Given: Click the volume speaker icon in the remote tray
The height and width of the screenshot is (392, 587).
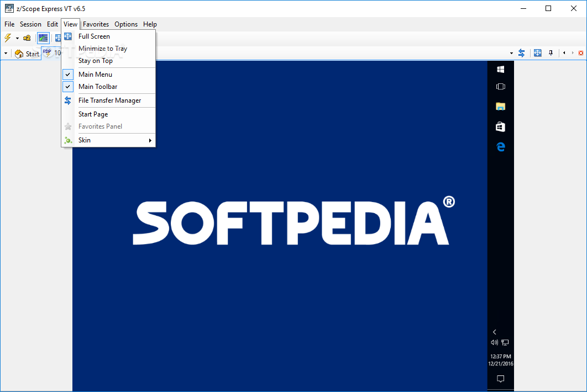Looking at the screenshot, I should [x=495, y=342].
